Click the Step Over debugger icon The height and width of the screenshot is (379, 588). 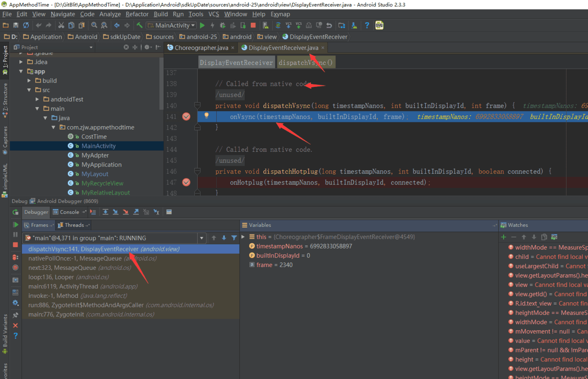click(x=105, y=212)
